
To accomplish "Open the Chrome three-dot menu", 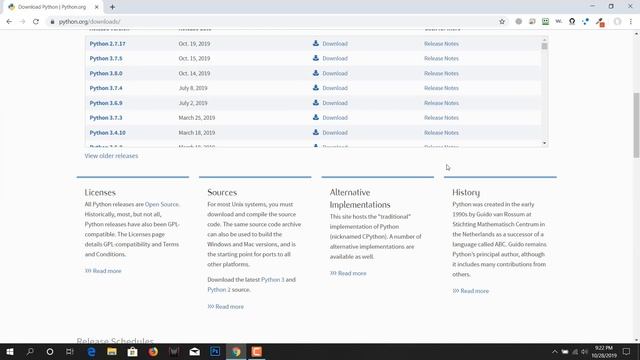I will point(631,22).
